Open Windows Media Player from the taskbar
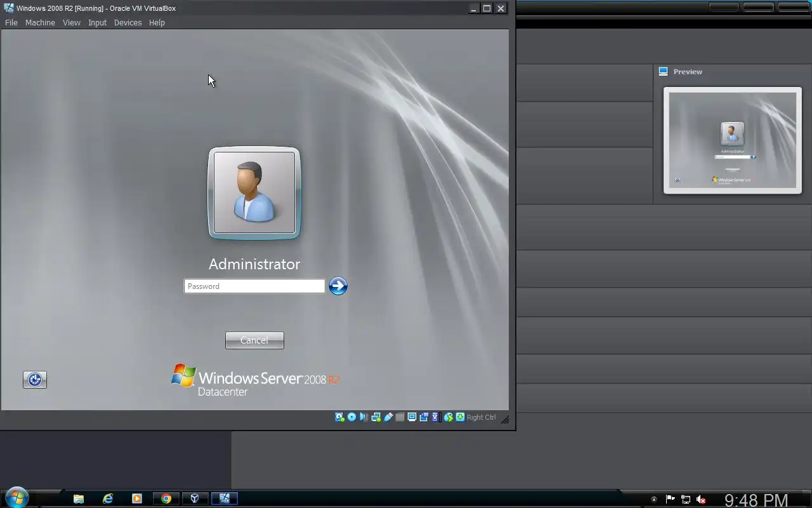The width and height of the screenshot is (812, 508). pyautogui.click(x=137, y=498)
